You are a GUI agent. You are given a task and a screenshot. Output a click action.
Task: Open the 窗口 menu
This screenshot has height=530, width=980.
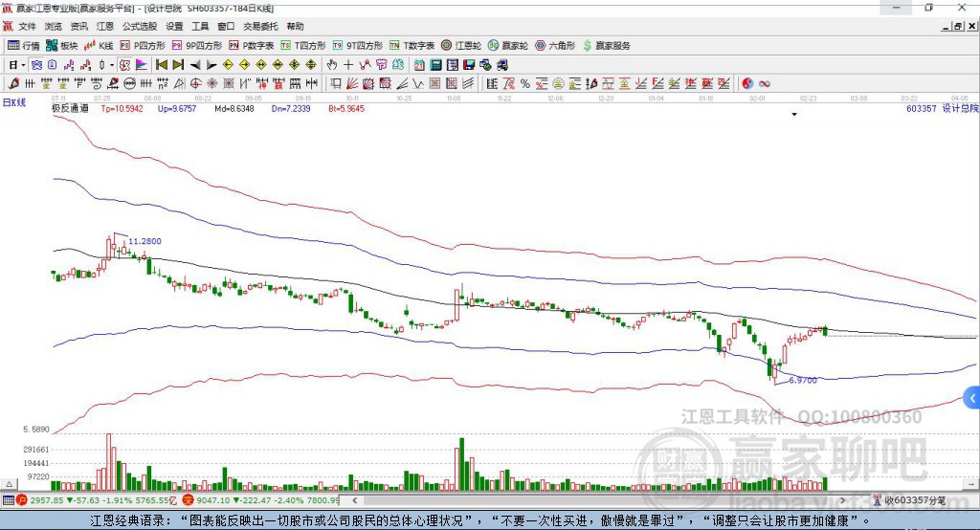pos(226,26)
